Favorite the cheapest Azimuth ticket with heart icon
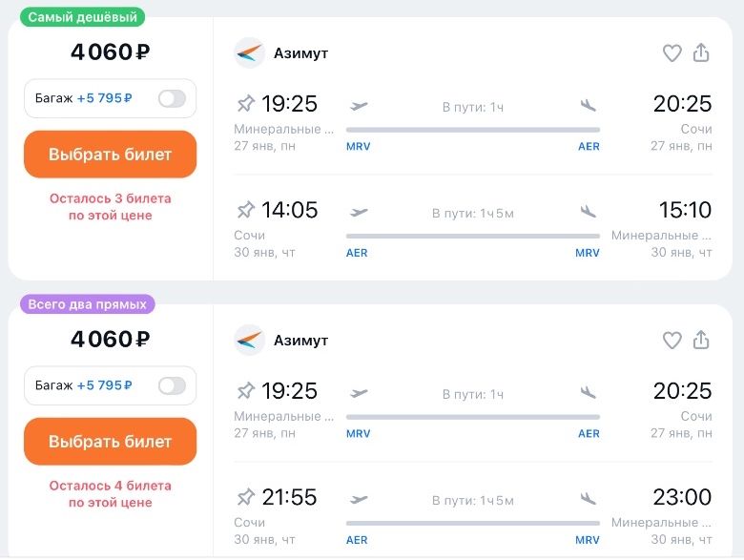Viewport: 744px width, 560px height. coord(672,53)
